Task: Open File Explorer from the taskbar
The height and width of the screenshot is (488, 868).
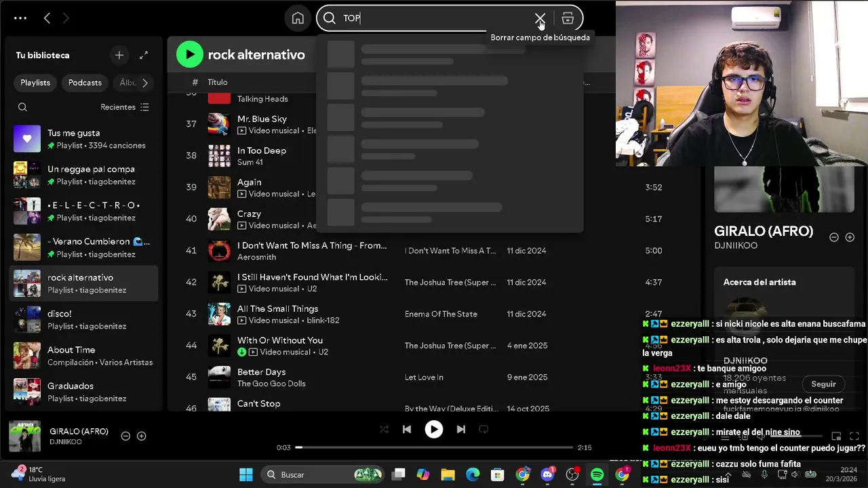Action: (x=448, y=474)
